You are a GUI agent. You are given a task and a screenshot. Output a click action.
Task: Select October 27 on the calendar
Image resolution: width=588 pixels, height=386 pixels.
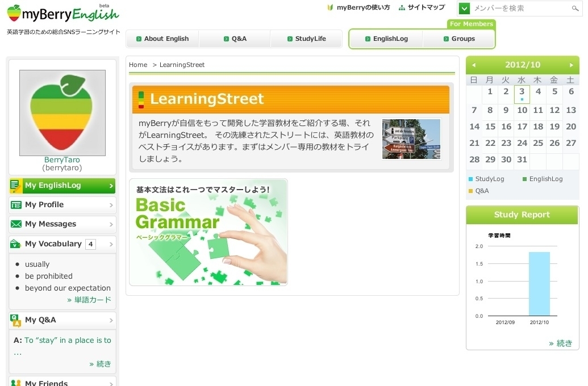571,143
